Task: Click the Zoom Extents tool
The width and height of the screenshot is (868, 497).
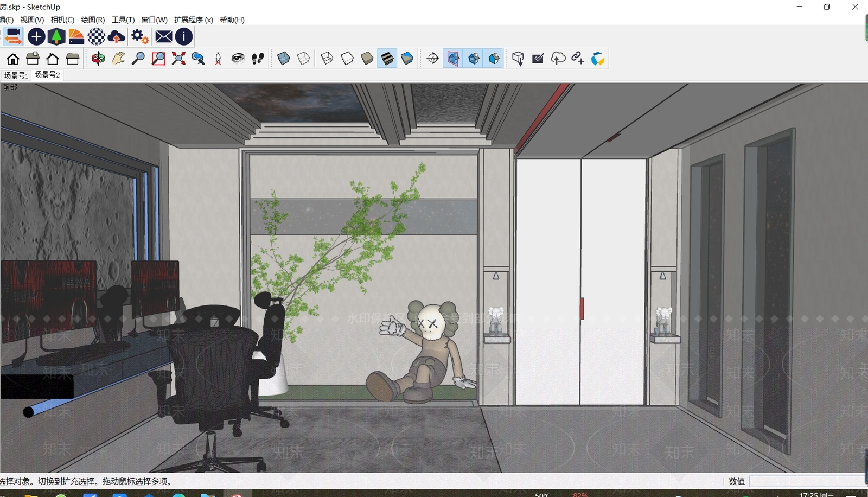Action: click(178, 59)
